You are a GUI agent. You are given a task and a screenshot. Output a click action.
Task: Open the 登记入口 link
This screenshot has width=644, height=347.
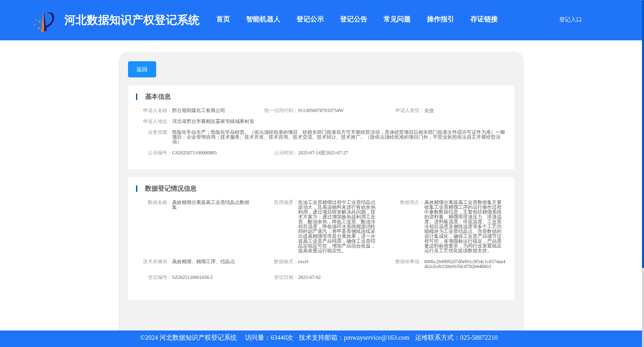tap(570, 19)
